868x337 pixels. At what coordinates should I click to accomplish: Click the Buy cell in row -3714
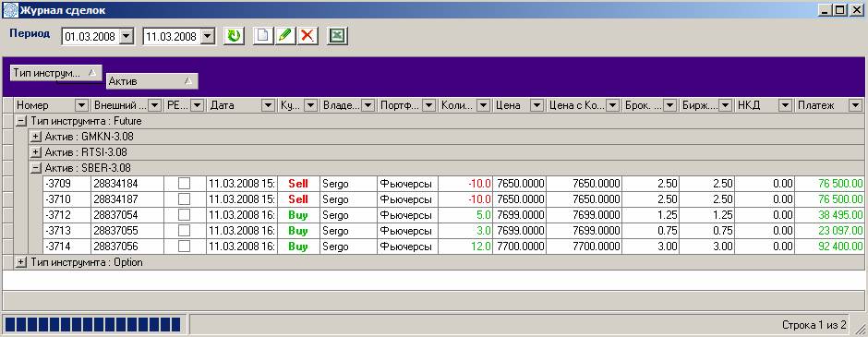[298, 247]
